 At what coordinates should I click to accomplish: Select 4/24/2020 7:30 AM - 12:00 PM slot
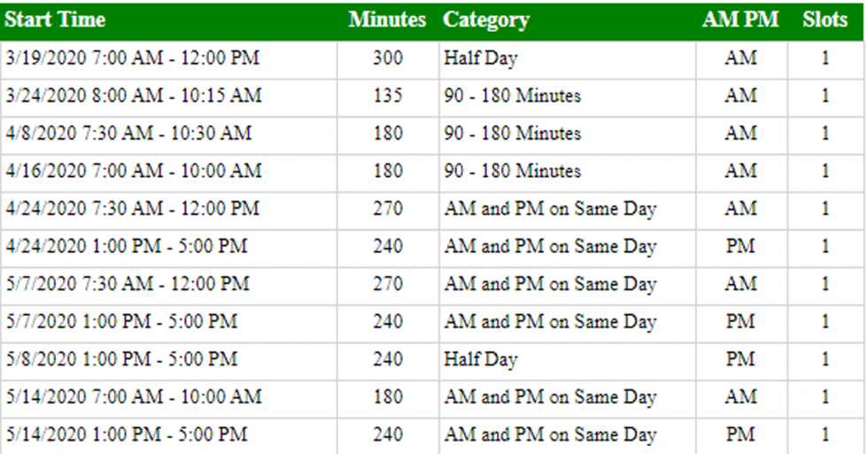132,209
